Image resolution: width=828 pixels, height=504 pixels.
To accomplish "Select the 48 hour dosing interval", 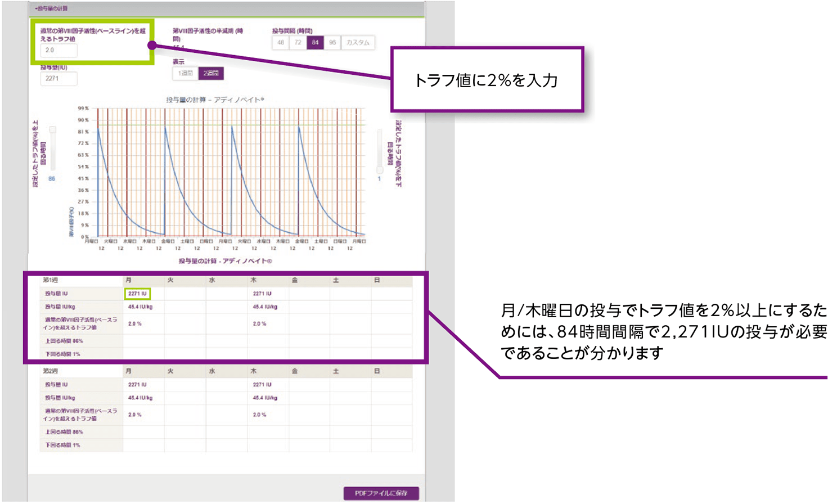I will [281, 42].
